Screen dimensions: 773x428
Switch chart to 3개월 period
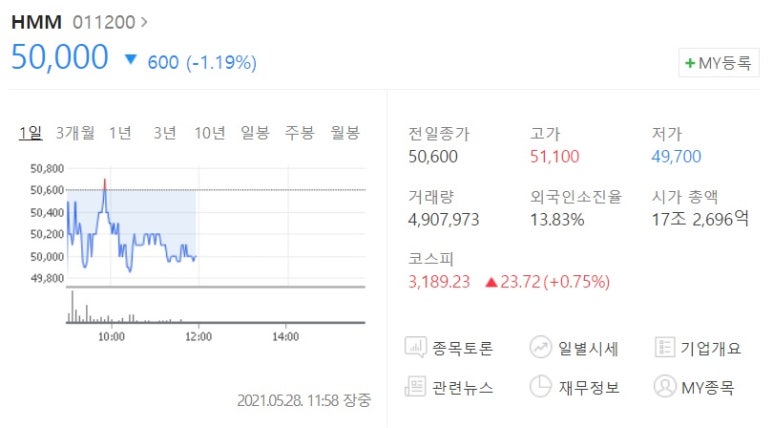click(x=75, y=133)
